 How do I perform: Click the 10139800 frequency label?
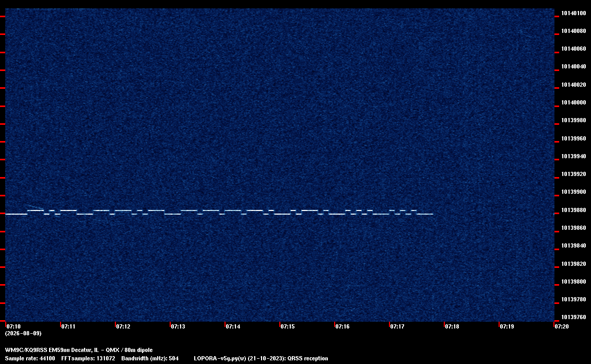573,281
